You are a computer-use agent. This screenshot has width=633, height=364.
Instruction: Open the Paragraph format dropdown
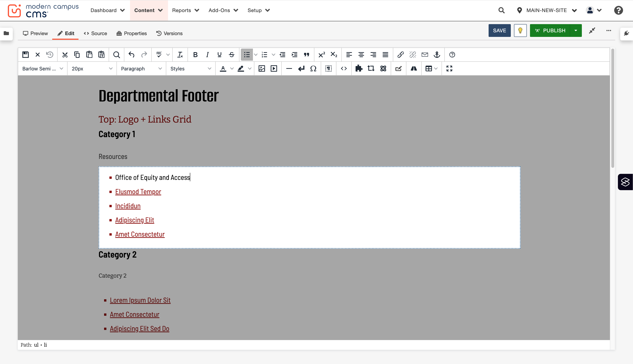click(x=141, y=68)
